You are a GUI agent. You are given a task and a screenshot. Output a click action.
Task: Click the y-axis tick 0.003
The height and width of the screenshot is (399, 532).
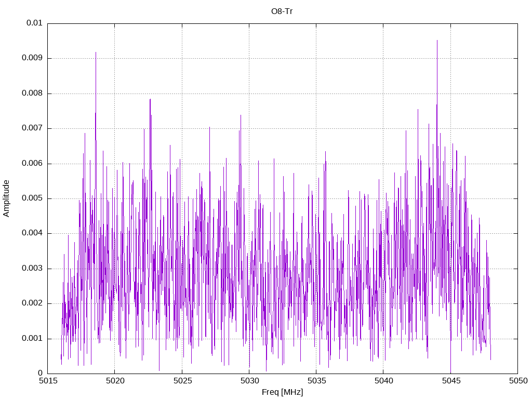(32, 269)
